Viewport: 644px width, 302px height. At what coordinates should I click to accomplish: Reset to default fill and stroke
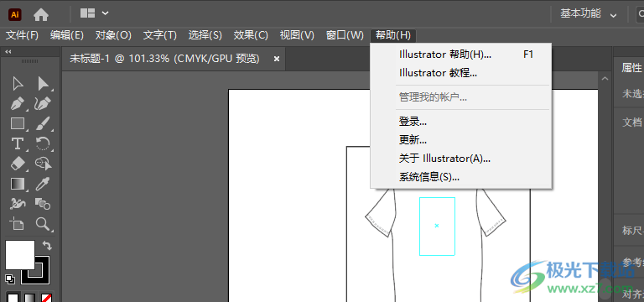click(10, 279)
